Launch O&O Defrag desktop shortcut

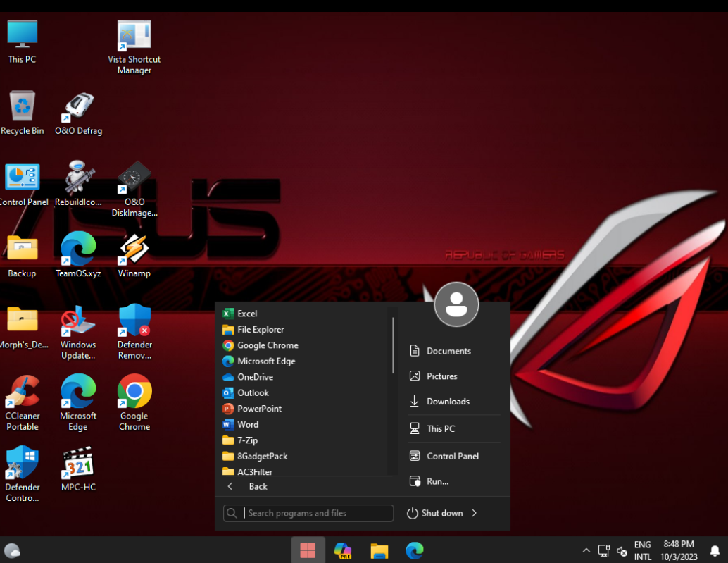(78, 113)
